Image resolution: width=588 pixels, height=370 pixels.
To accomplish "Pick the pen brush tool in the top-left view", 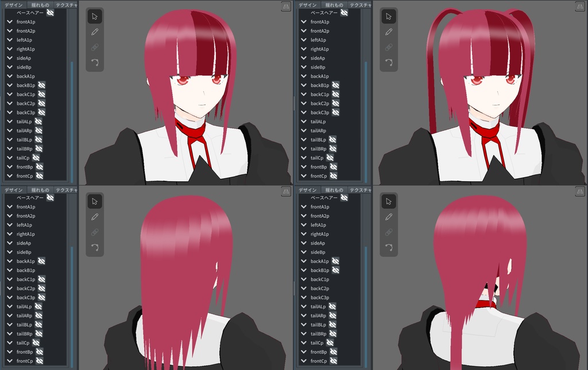I will (95, 32).
